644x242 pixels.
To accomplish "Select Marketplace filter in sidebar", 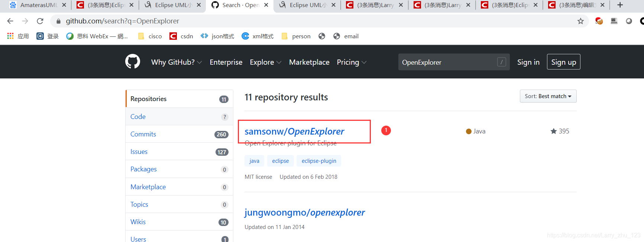I will click(x=179, y=187).
